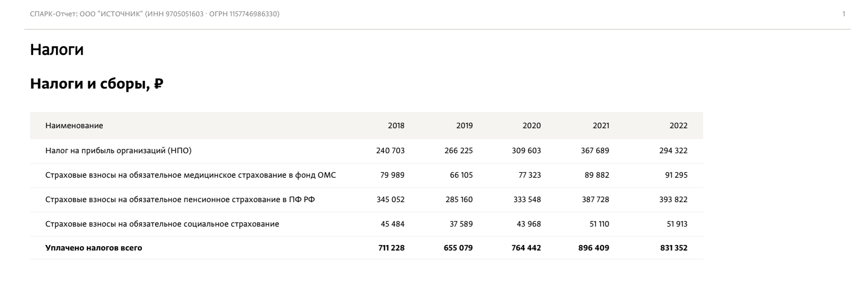Click the Наименование column header

point(74,126)
